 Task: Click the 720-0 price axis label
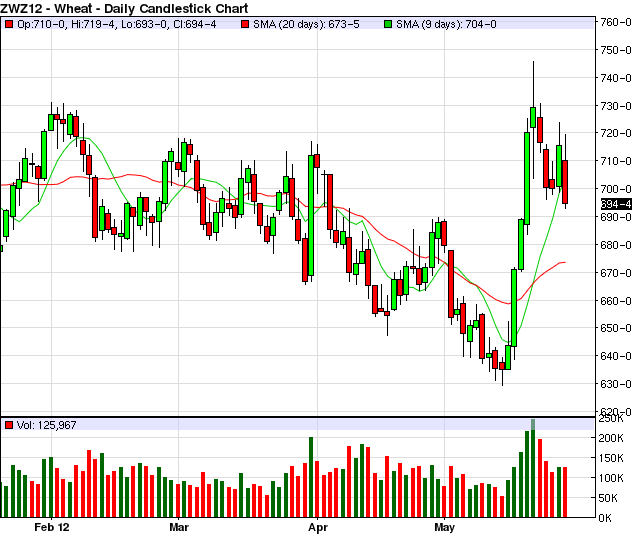coord(616,133)
